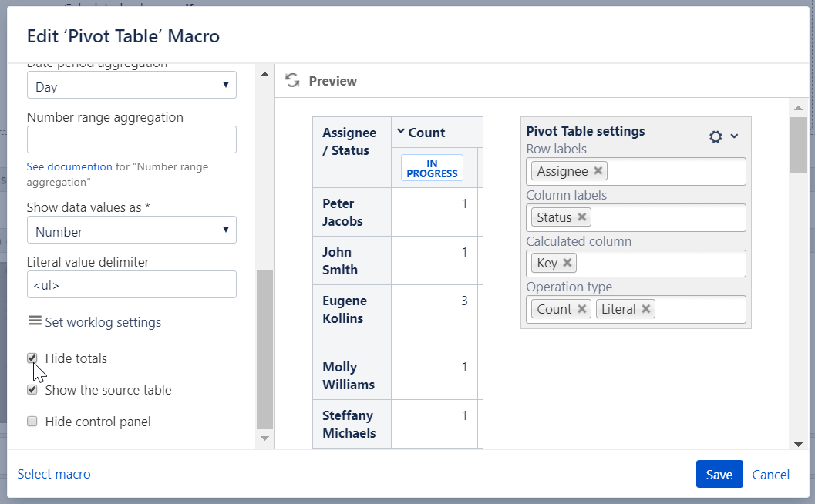
Task: Click the settings panel scroll up arrow
Action: pos(264,75)
